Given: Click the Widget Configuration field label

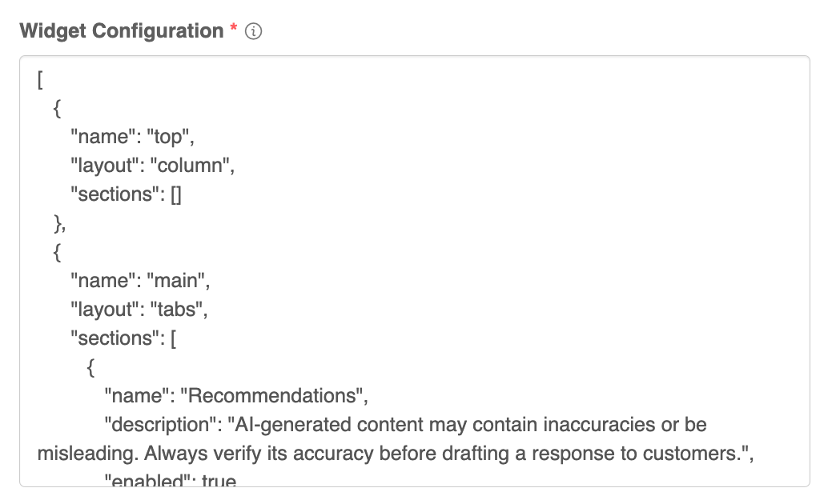Looking at the screenshot, I should coord(121,31).
